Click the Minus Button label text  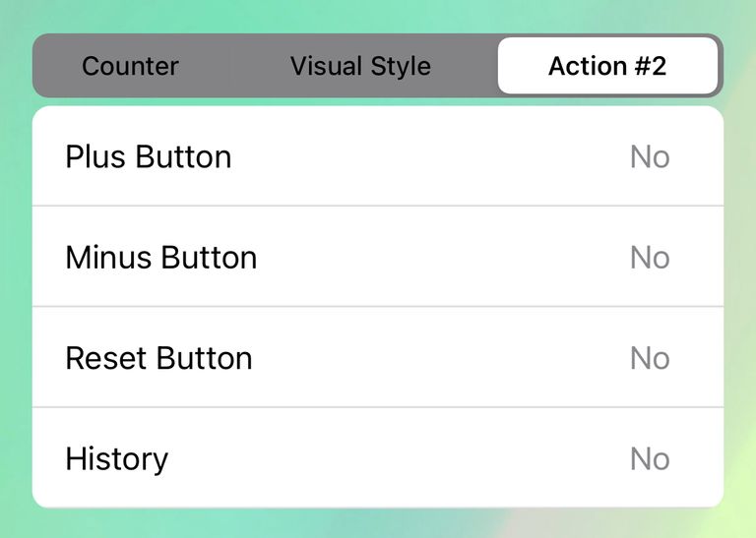161,258
